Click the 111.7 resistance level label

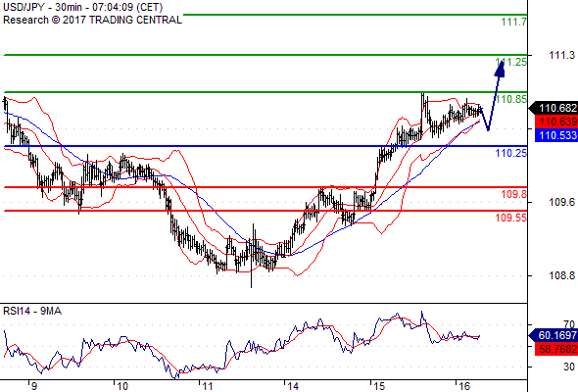point(514,22)
